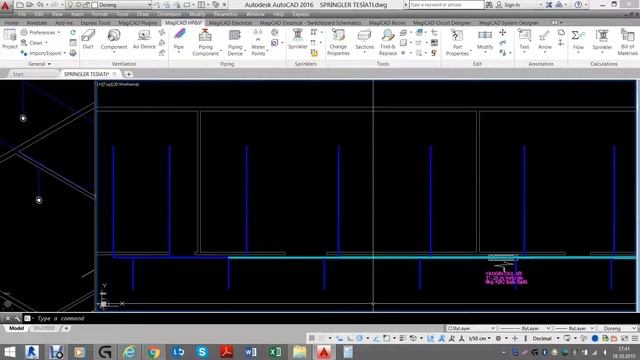Open Word from the Windows taskbar
Image resolution: width=640 pixels, height=360 pixels.
pos(251,352)
